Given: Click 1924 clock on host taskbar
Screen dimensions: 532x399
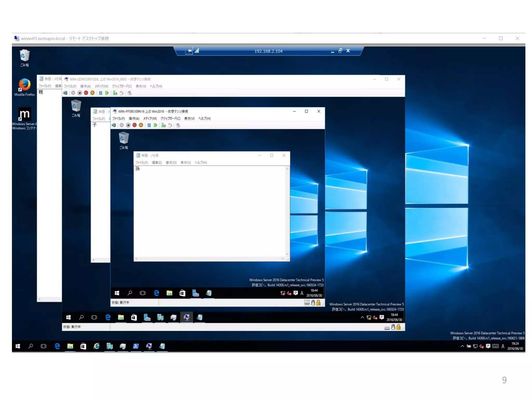Looking at the screenshot, I should [x=515, y=346].
